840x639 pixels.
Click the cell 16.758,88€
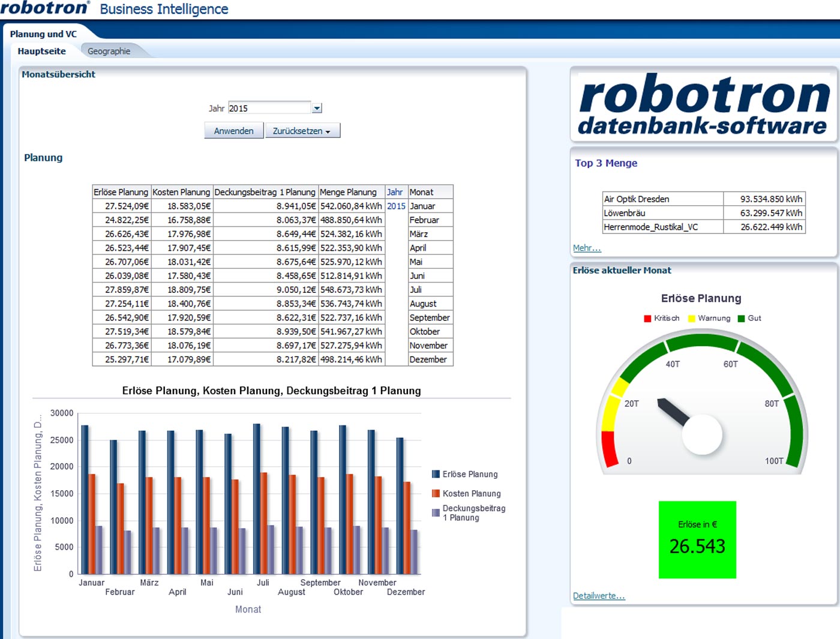pos(181,220)
